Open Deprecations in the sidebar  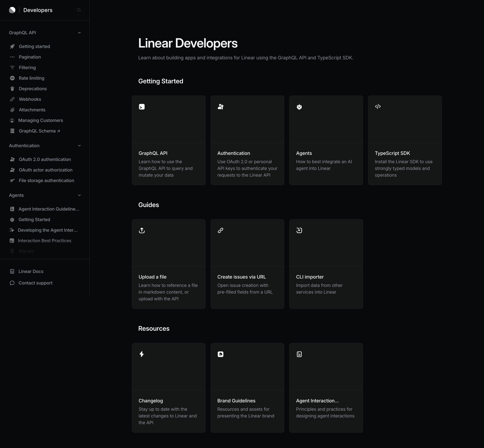pyautogui.click(x=33, y=89)
